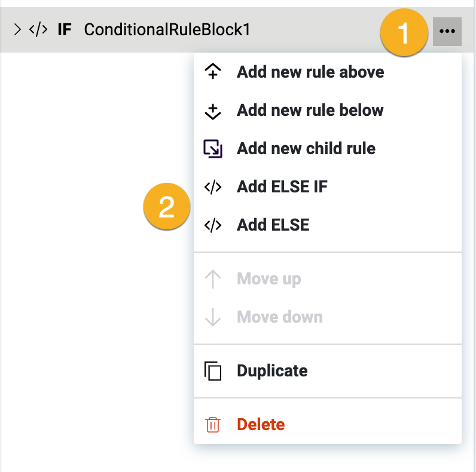Screen dimensions: 476x472
Task: Select the Duplicate menu label
Action: click(x=272, y=371)
